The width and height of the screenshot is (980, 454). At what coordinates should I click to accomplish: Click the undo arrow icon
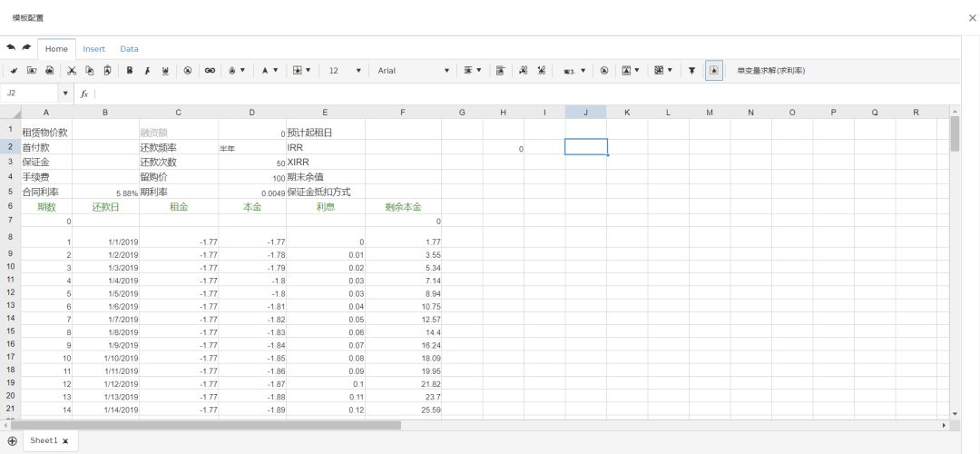(11, 48)
